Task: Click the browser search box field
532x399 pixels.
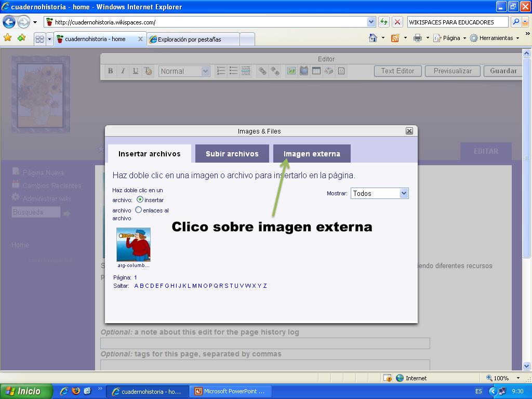Action: click(457, 22)
